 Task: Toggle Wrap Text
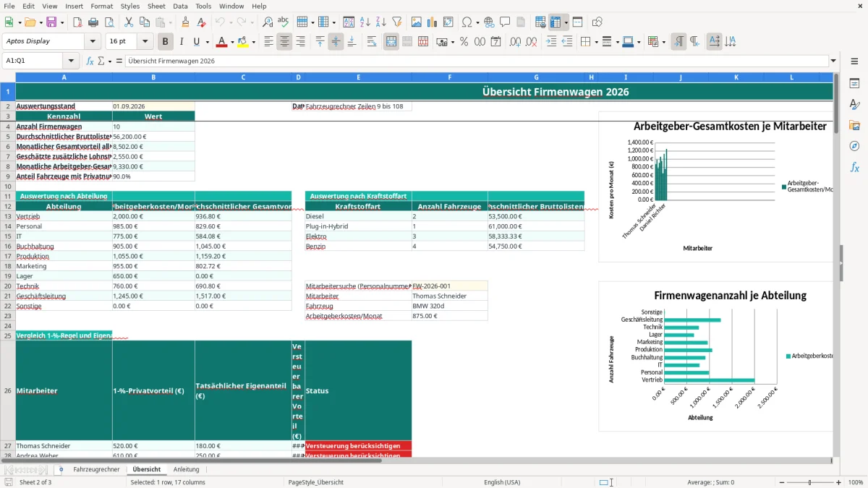372,42
